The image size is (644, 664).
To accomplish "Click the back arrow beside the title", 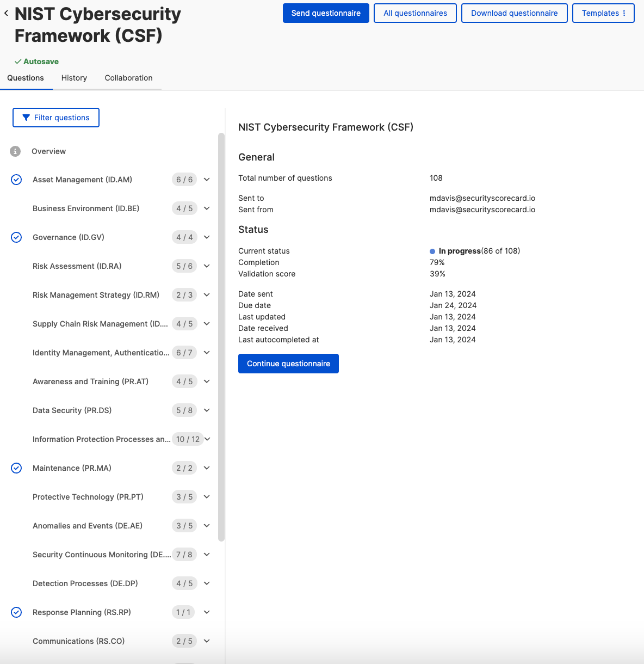I will 6,14.
